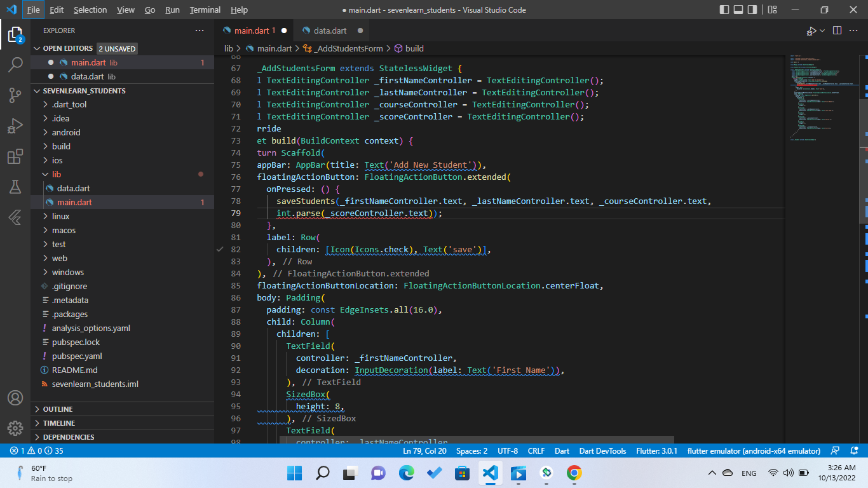
Task: Expand the android folder
Action: tap(66, 133)
